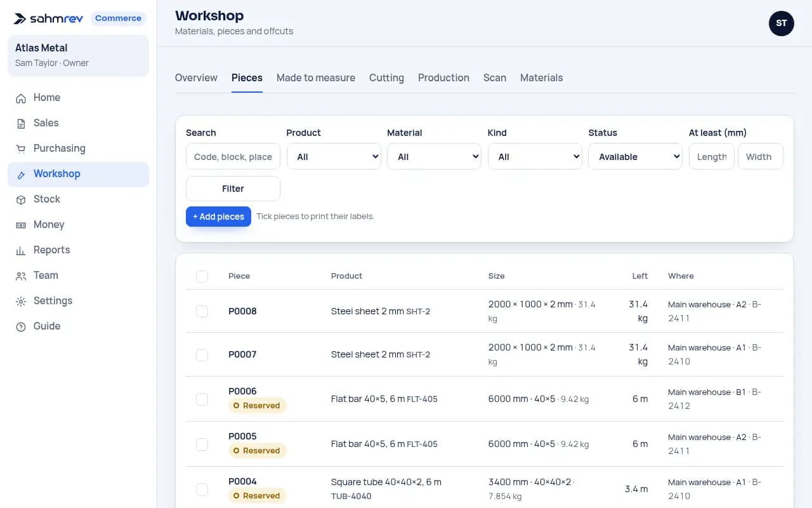Open the Material filter dropdown
The width and height of the screenshot is (812, 508).
coord(434,157)
